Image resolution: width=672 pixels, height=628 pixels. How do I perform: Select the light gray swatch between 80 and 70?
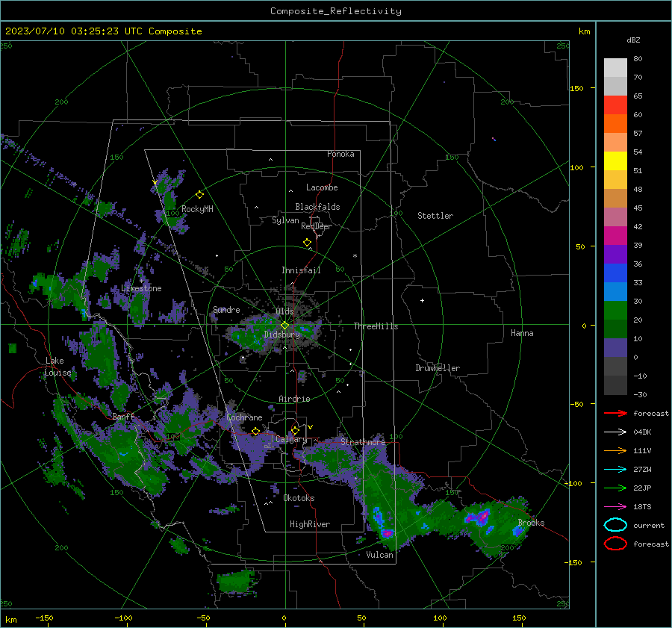[615, 68]
